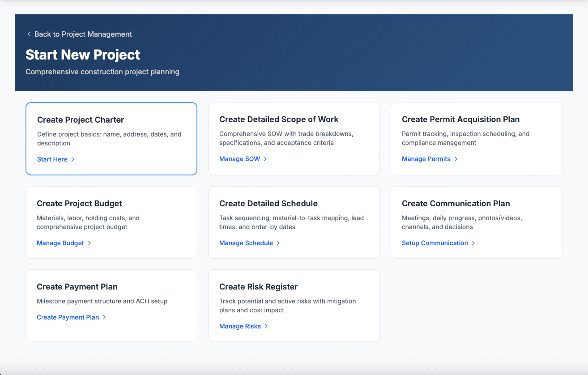Open the Manage Risks link
This screenshot has height=375, width=588.
pyautogui.click(x=240, y=326)
